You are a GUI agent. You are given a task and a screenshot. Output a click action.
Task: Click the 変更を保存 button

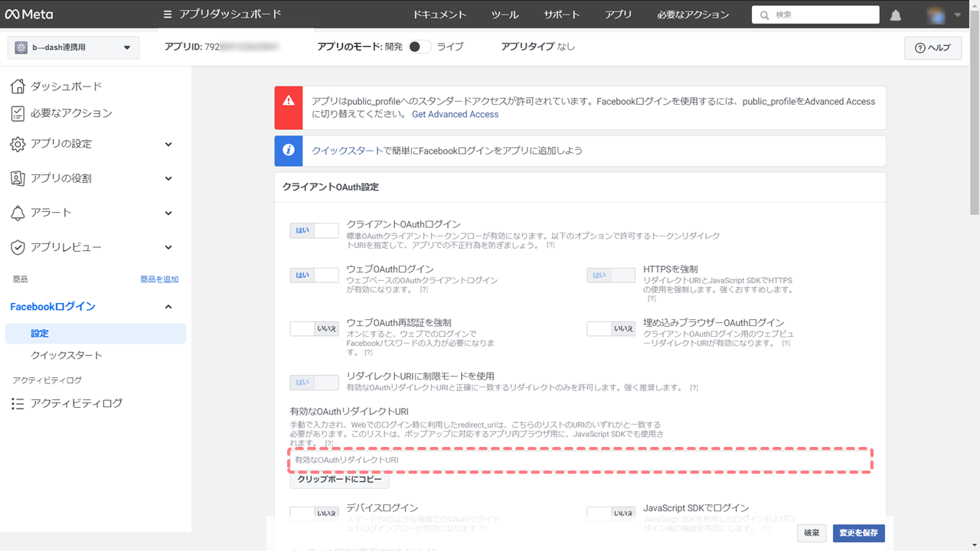click(x=858, y=533)
